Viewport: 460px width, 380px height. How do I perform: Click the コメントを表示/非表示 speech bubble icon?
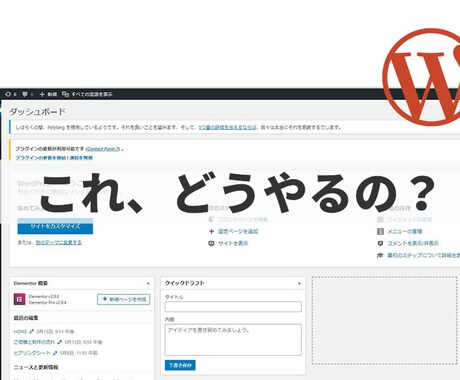tap(380, 243)
